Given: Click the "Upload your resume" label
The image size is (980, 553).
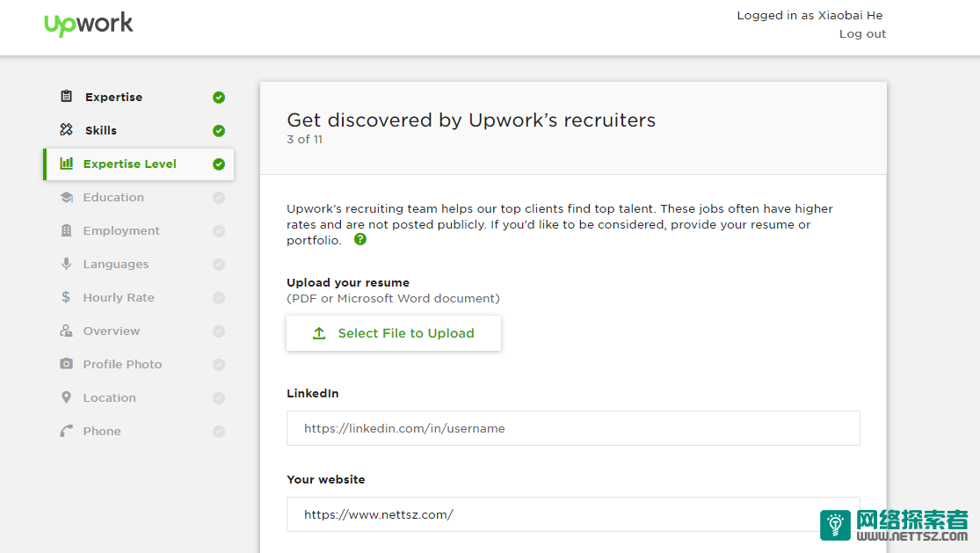Looking at the screenshot, I should [348, 282].
